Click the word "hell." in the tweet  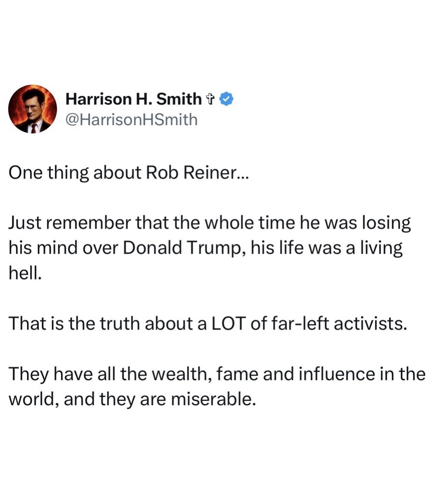click(25, 272)
